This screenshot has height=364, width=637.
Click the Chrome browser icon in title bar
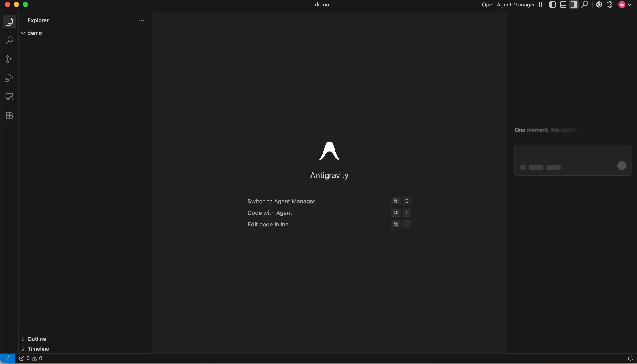(x=599, y=4)
